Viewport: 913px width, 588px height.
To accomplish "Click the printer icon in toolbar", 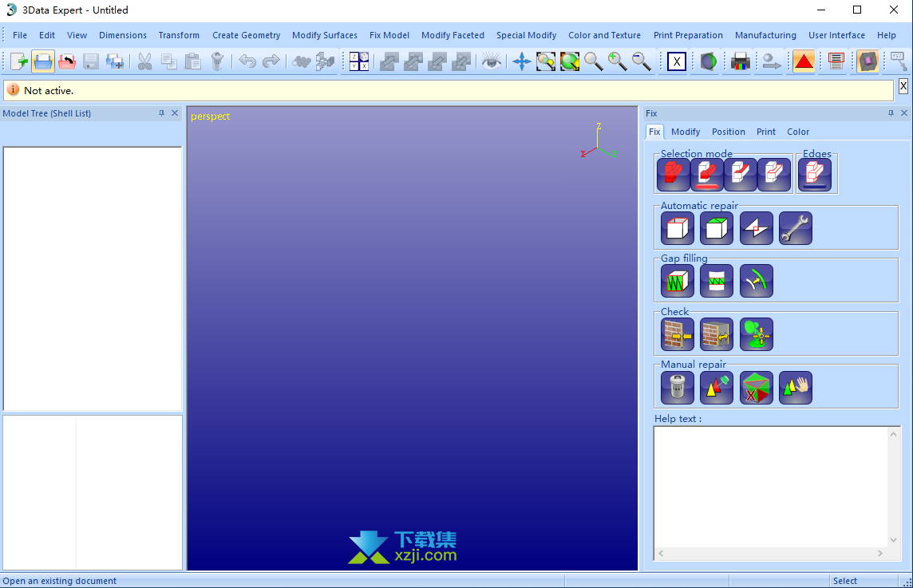I will click(x=740, y=61).
